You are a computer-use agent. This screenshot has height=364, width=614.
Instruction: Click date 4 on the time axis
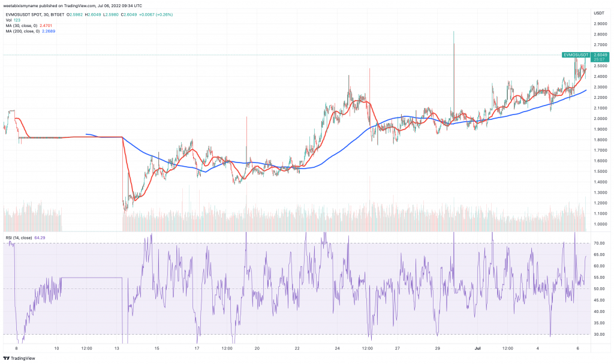coord(538,348)
